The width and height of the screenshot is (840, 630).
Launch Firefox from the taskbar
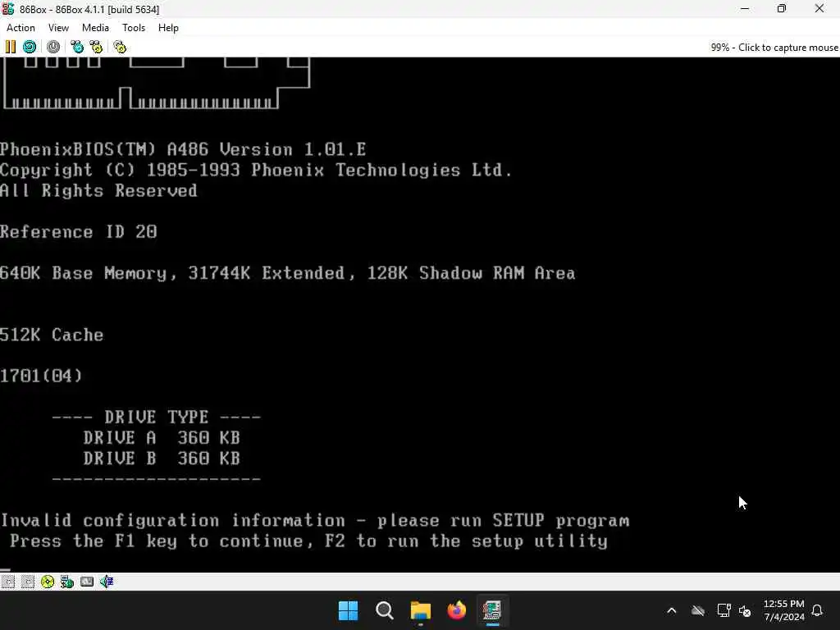click(x=456, y=610)
